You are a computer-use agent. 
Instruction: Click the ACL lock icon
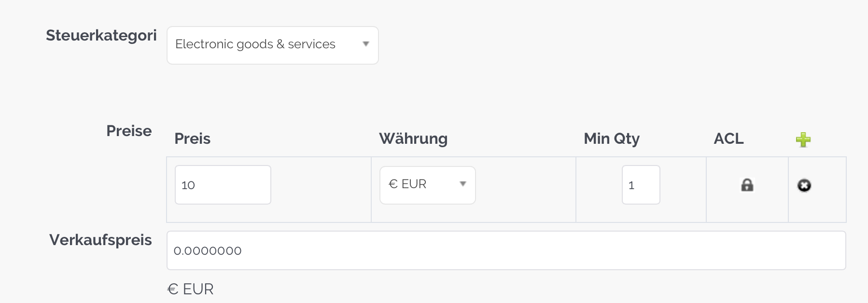(x=747, y=185)
